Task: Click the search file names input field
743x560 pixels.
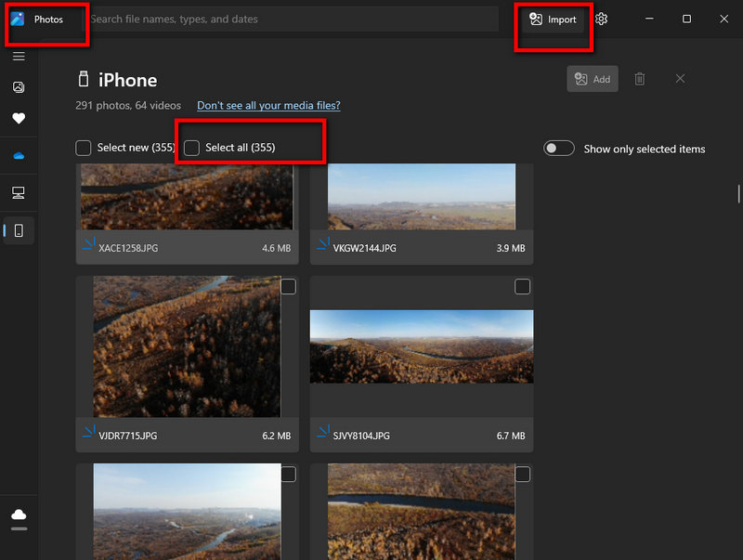Action: point(293,19)
